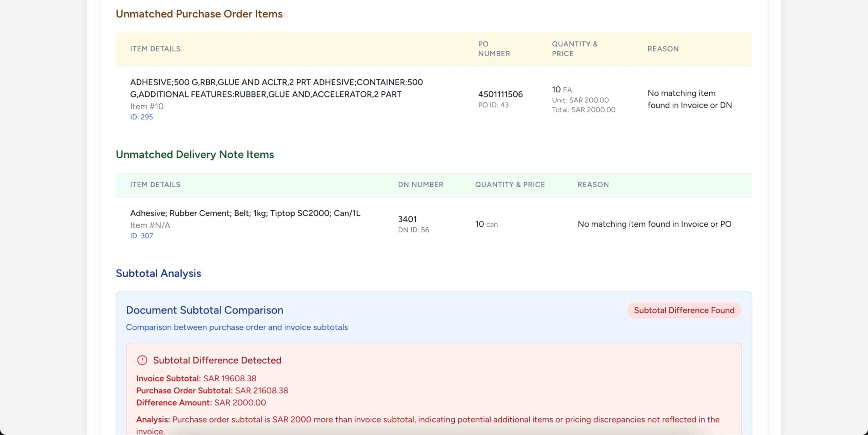
Task: Click the 10 EA quantity value
Action: pyautogui.click(x=562, y=89)
